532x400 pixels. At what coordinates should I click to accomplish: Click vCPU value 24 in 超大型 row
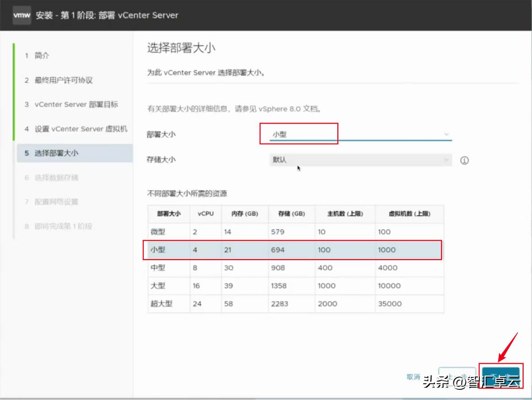coord(197,304)
